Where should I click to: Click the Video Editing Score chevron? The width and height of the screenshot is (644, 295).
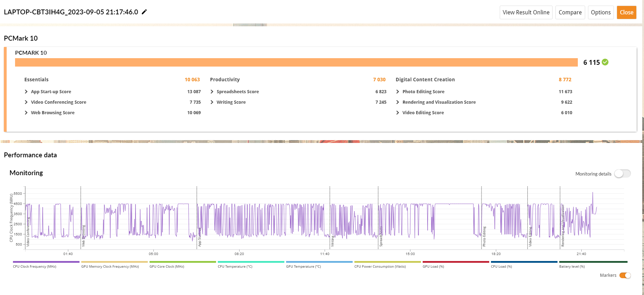click(x=397, y=112)
